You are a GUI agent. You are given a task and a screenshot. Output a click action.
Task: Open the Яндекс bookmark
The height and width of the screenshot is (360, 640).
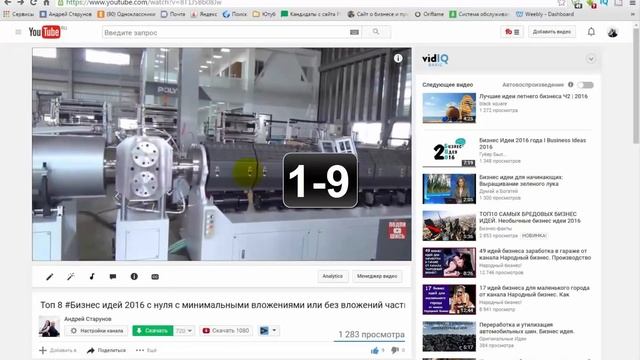click(x=204, y=14)
